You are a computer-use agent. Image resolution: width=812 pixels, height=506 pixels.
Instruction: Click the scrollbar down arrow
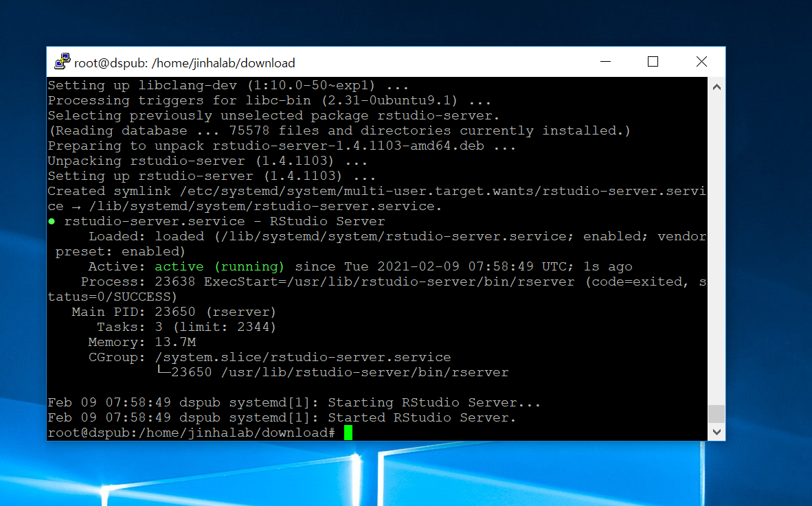(x=717, y=432)
